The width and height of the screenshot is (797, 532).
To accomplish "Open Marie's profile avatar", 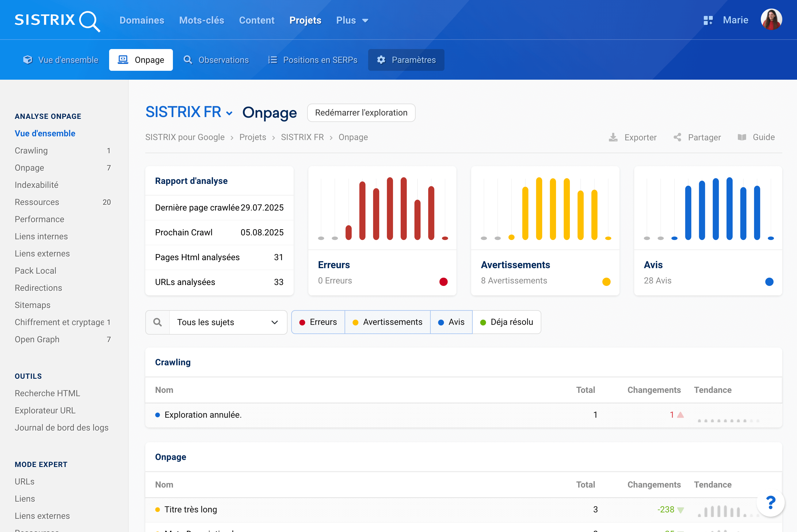I will click(x=771, y=20).
